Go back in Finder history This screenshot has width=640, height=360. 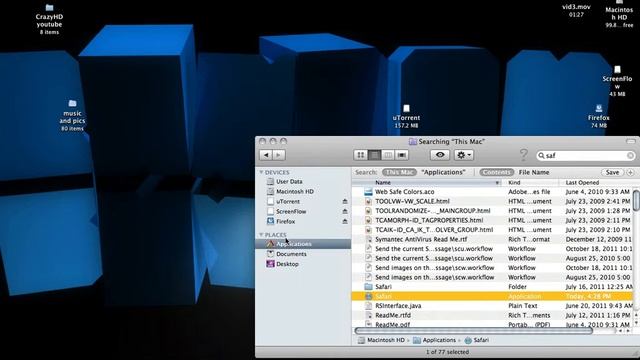(x=266, y=155)
